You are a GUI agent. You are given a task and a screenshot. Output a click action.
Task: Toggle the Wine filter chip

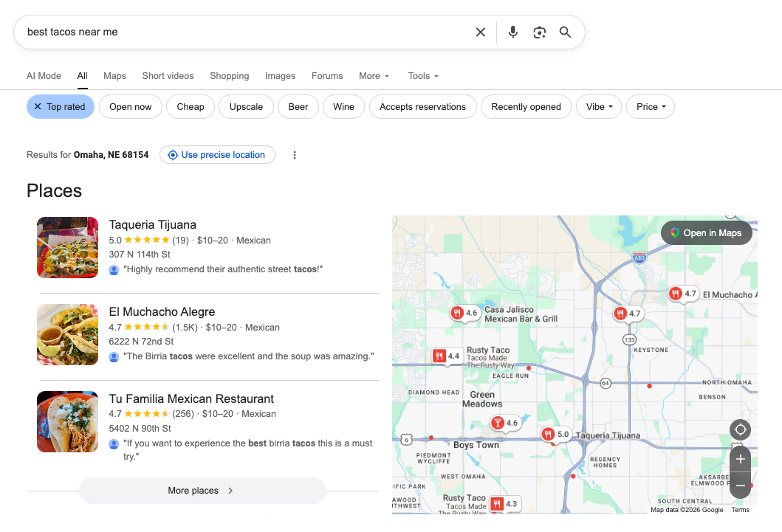343,106
